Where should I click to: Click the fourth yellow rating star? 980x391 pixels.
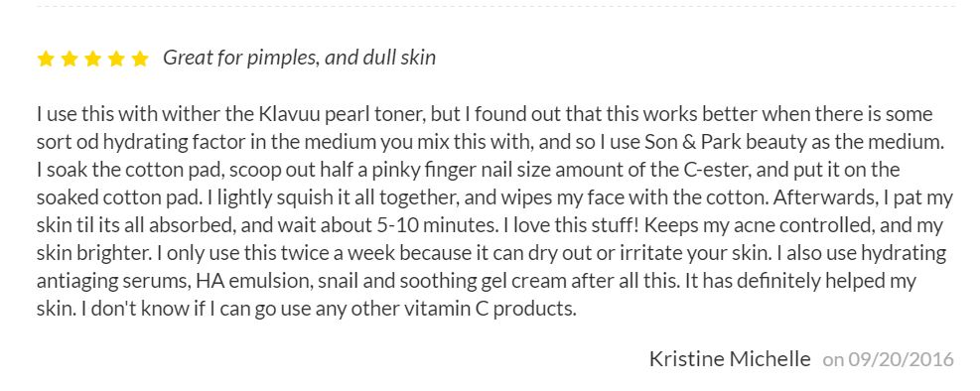pyautogui.click(x=116, y=59)
